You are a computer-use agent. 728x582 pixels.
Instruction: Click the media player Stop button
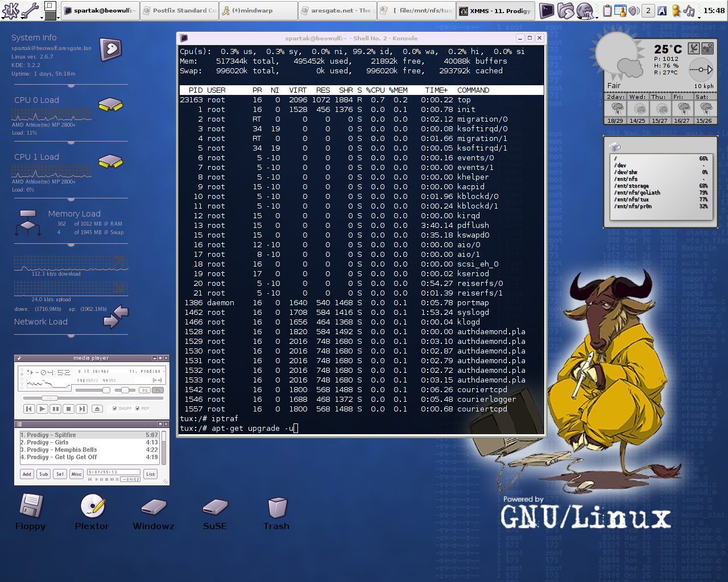[68, 409]
